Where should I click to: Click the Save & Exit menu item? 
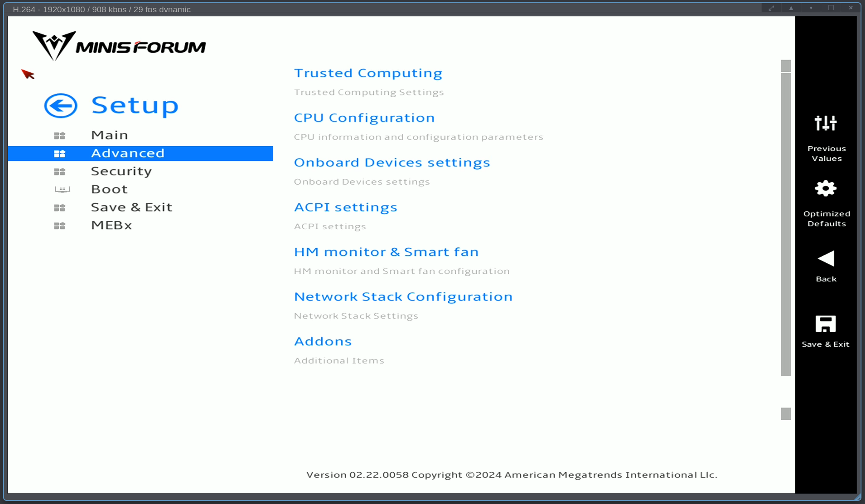(x=131, y=206)
